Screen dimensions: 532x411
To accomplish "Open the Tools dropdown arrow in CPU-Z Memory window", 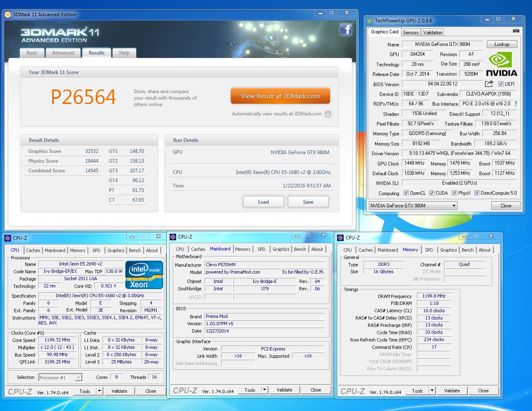I will 432,391.
